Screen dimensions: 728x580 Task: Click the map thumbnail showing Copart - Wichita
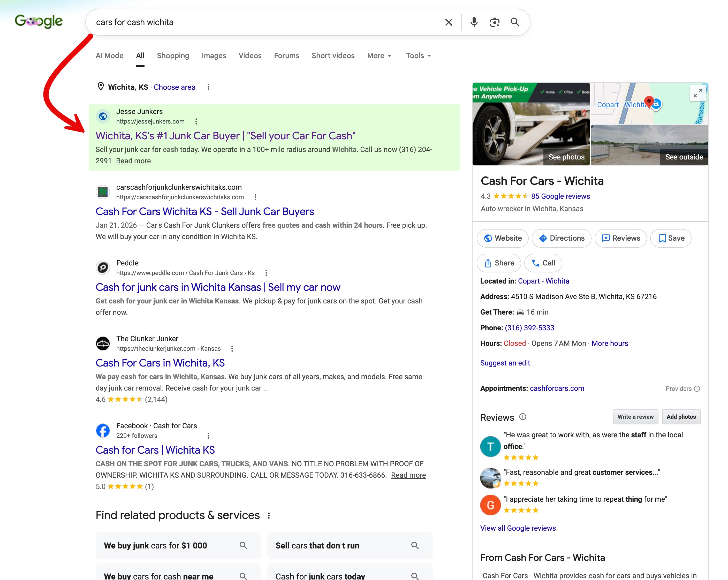[649, 103]
